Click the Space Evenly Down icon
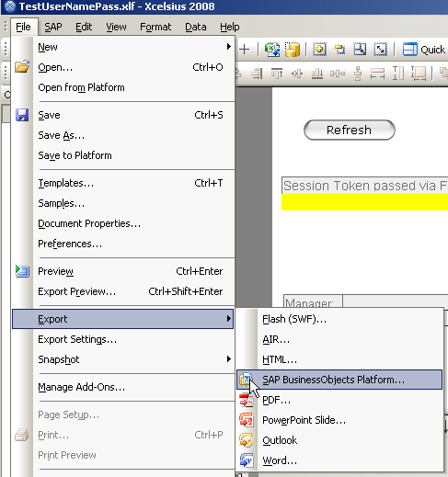 (x=358, y=74)
